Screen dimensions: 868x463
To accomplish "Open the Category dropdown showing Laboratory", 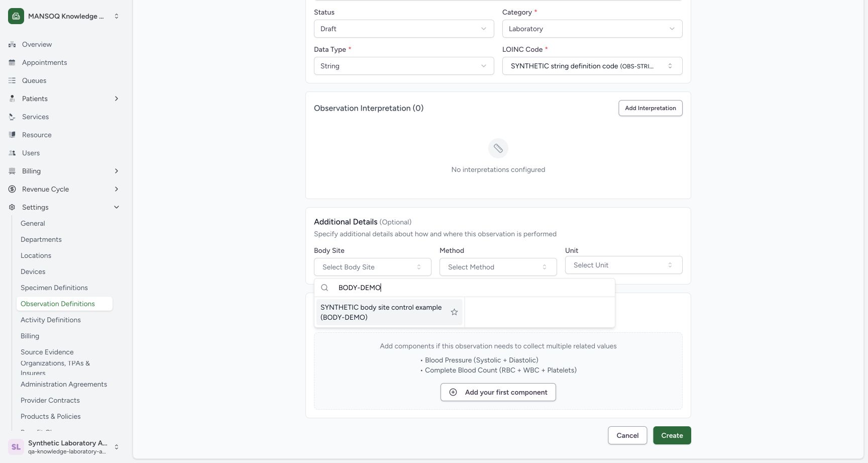I will point(592,29).
